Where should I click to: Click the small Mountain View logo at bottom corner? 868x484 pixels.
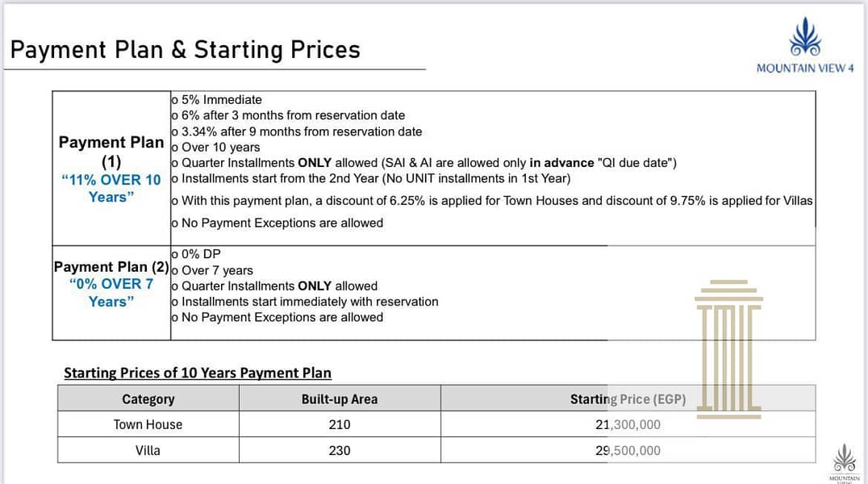844,462
